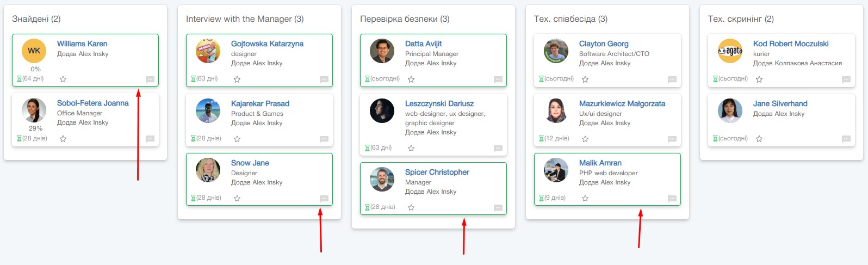868x265 pixels.
Task: Click Jane Silverhand's avatar image
Action: (730, 110)
